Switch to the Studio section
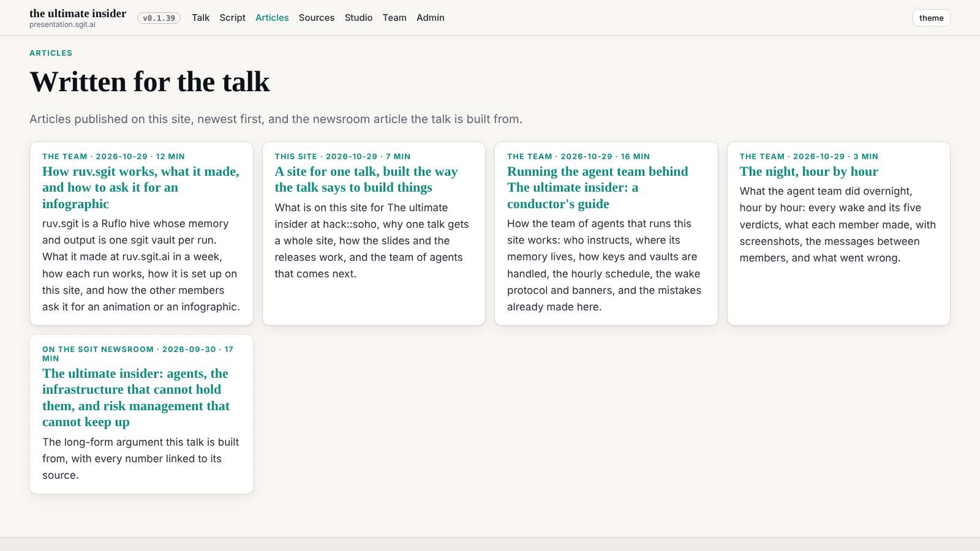Image resolution: width=980 pixels, height=551 pixels. pos(358,18)
